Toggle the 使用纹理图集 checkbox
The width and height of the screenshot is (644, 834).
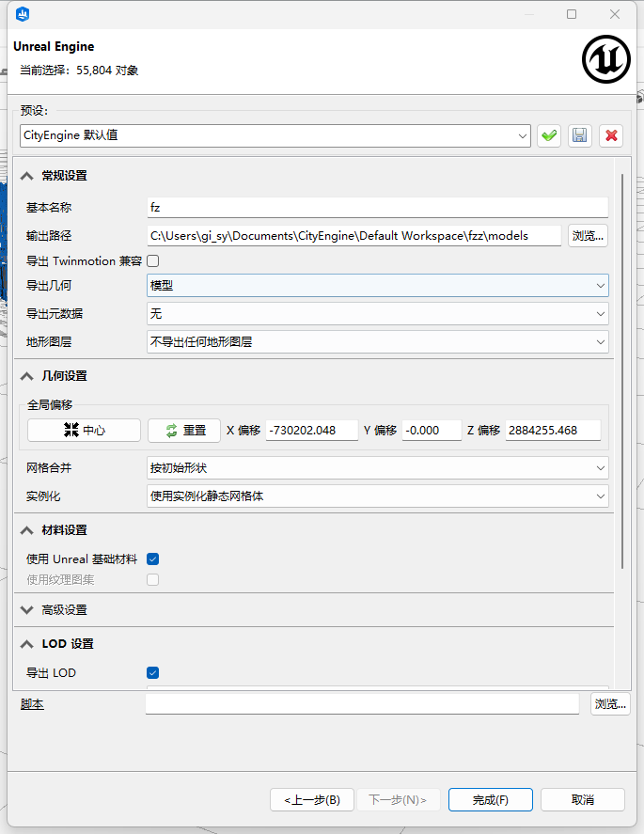click(x=152, y=580)
